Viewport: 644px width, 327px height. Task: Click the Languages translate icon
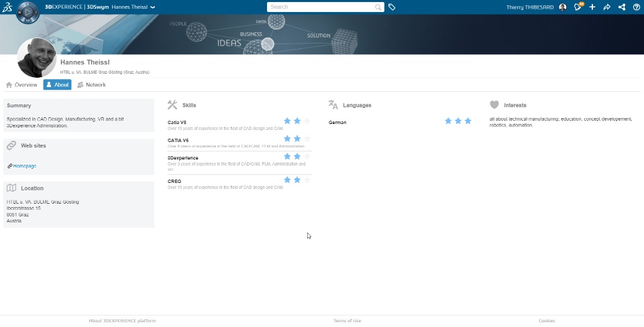tap(333, 105)
